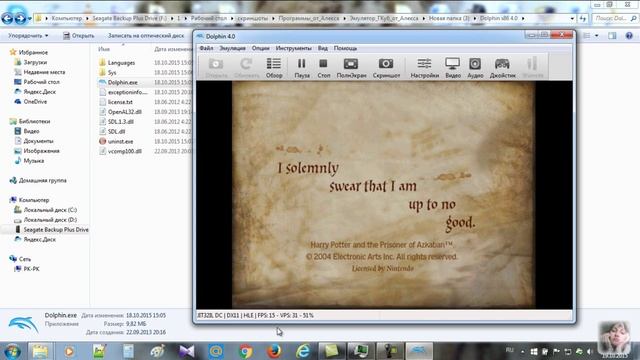This screenshot has width=640, height=360.
Task: Open Домашняя группа in sidebar
Action: 42,180
